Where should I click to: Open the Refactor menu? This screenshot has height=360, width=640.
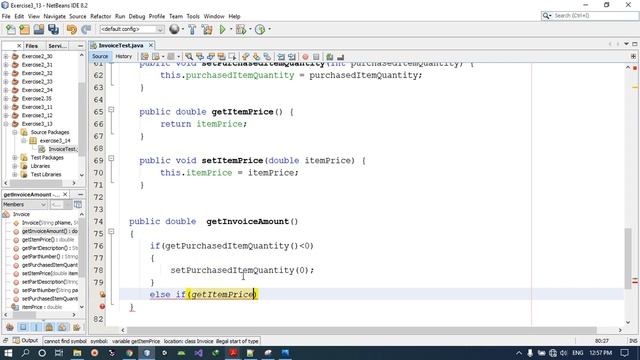[x=100, y=16]
